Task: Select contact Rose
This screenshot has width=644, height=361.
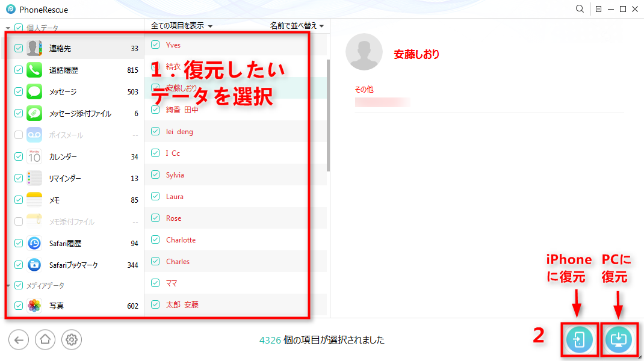Action: (x=173, y=218)
